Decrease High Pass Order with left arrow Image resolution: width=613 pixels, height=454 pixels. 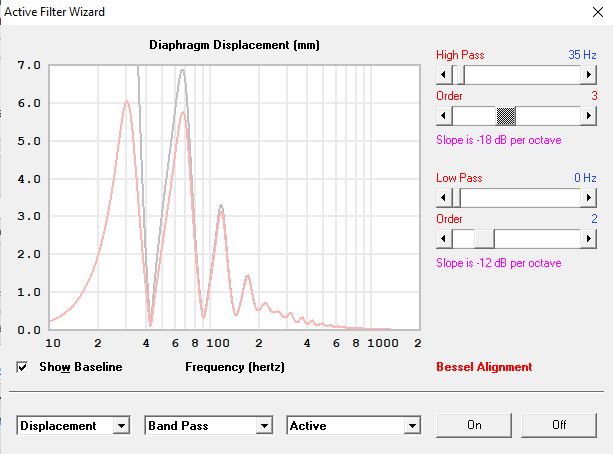coord(443,115)
